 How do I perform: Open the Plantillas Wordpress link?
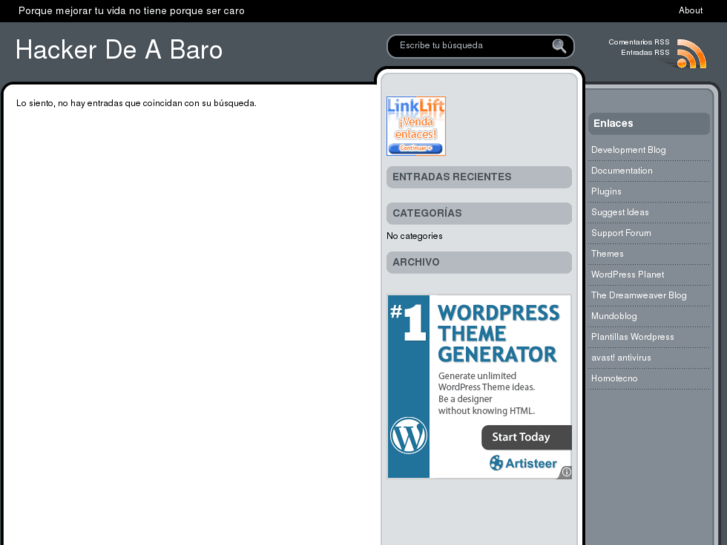tap(632, 337)
